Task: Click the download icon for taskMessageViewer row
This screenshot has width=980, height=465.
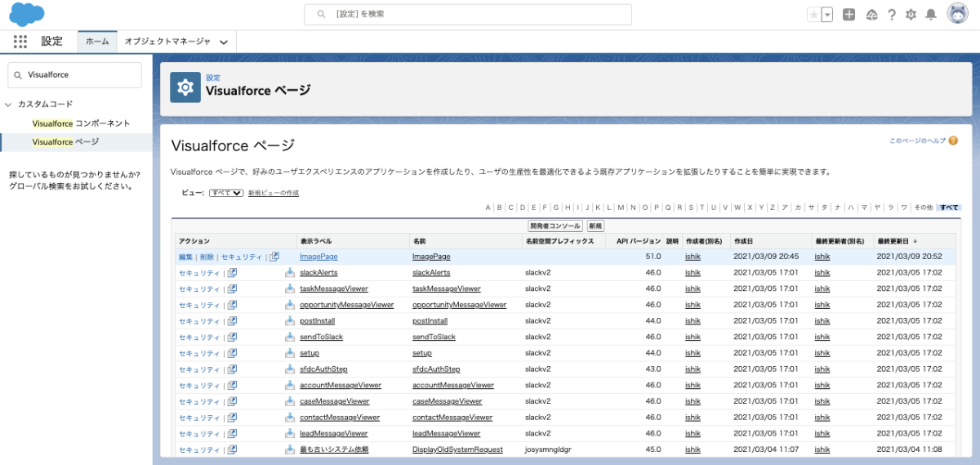Action: pos(290,288)
